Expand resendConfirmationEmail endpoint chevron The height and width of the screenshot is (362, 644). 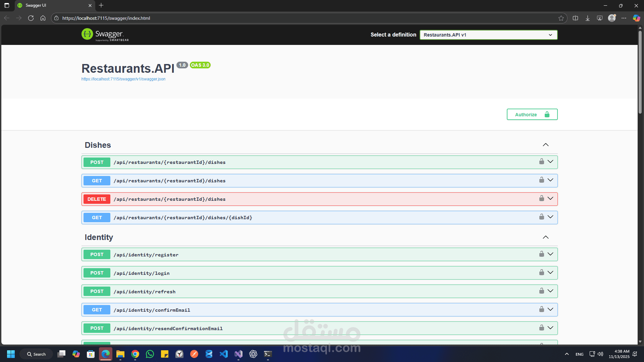[x=550, y=328]
